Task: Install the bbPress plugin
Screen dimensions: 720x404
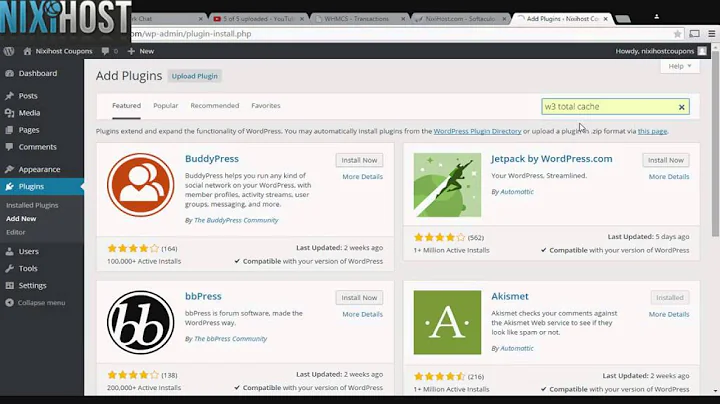Action: click(x=359, y=298)
